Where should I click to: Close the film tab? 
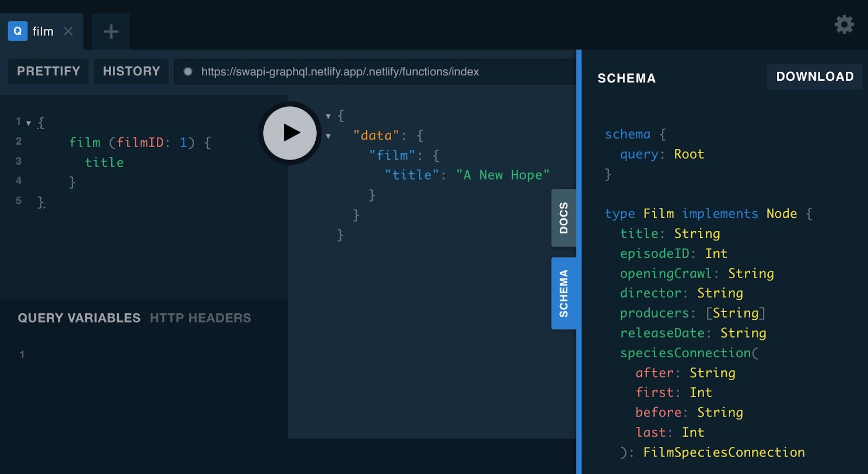(x=68, y=31)
